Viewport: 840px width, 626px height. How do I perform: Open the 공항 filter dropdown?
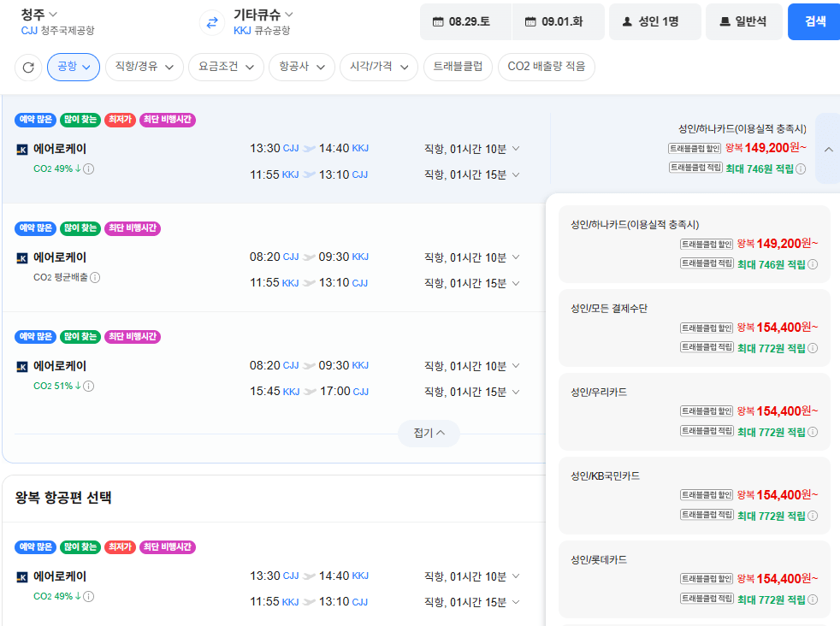tap(74, 67)
